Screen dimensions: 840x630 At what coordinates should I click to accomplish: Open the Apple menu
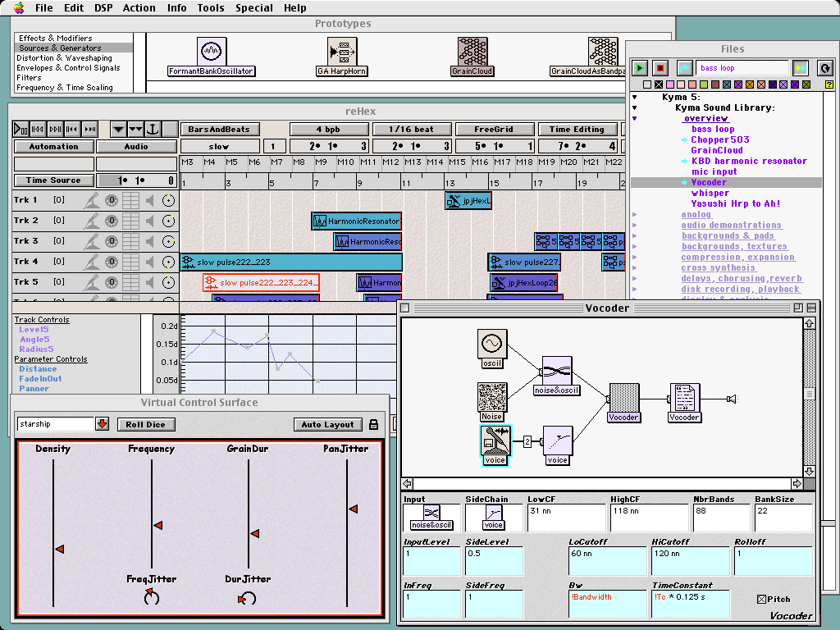pyautogui.click(x=19, y=7)
